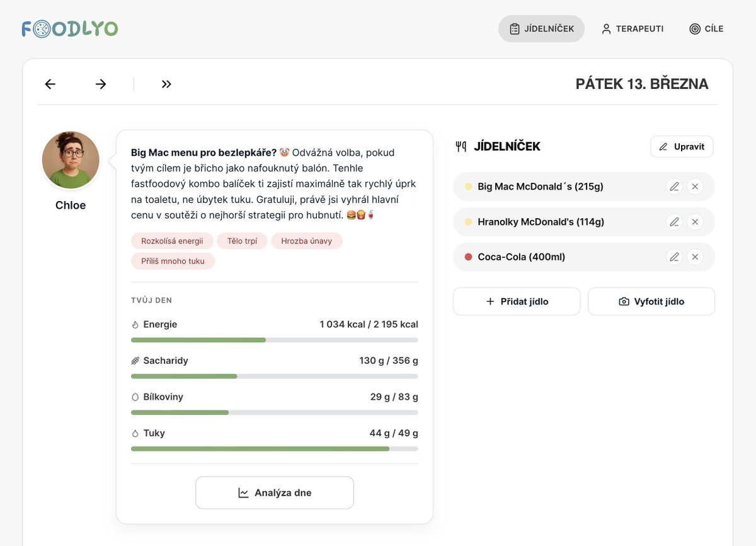Click the Tělo trpí tag
Viewport: 756px width, 546px height.
point(243,241)
